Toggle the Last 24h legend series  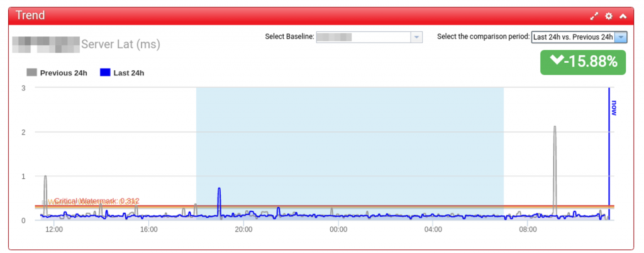click(122, 73)
